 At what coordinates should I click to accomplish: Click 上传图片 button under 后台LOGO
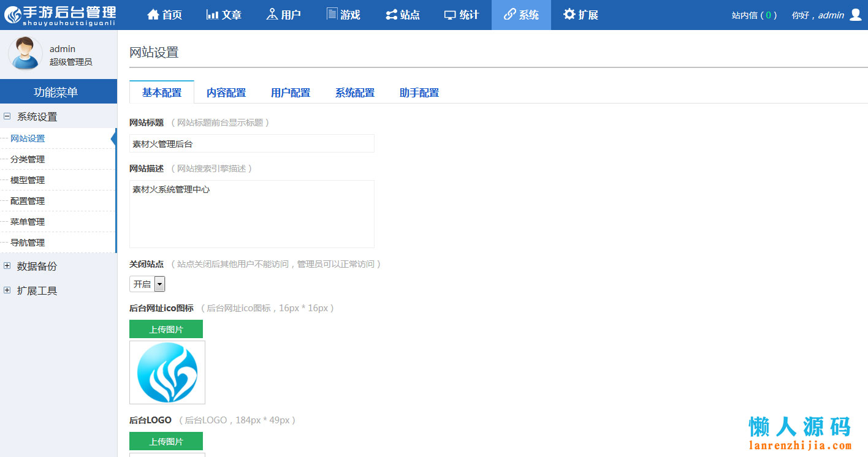tap(166, 441)
